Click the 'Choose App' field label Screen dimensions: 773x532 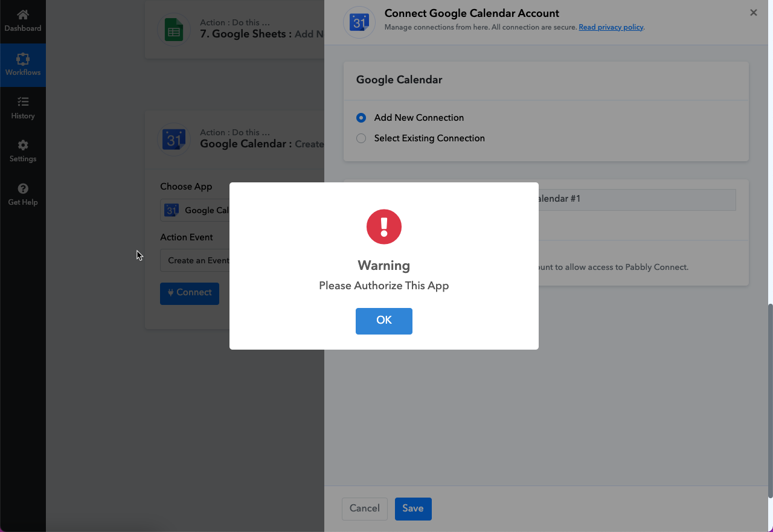tap(186, 187)
